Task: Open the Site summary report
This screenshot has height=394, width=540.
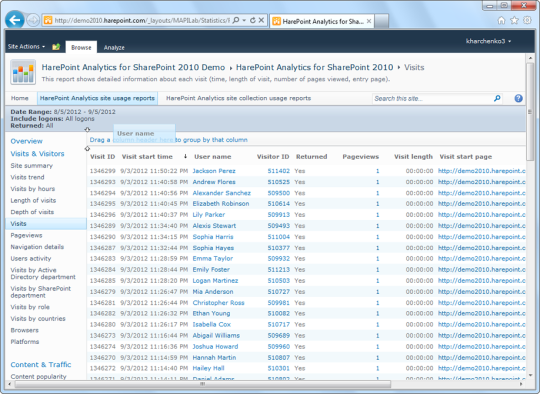Action: (32, 166)
